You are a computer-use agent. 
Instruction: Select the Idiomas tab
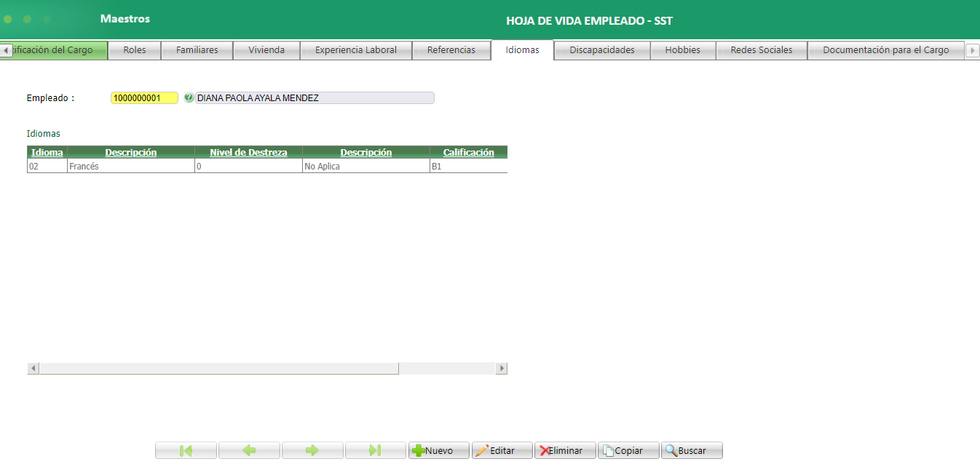(x=523, y=50)
